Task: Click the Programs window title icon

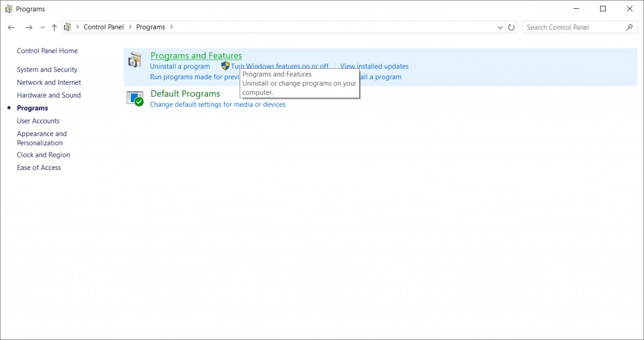Action: click(x=9, y=9)
